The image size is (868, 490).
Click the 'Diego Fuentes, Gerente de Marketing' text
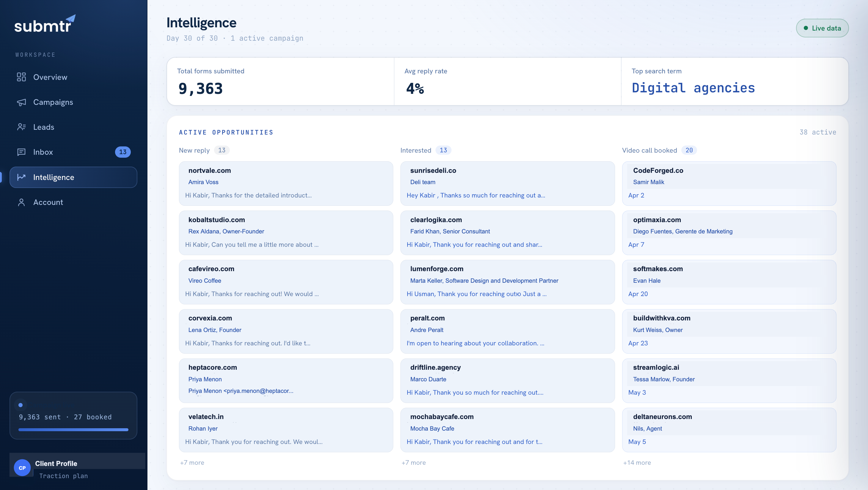683,231
